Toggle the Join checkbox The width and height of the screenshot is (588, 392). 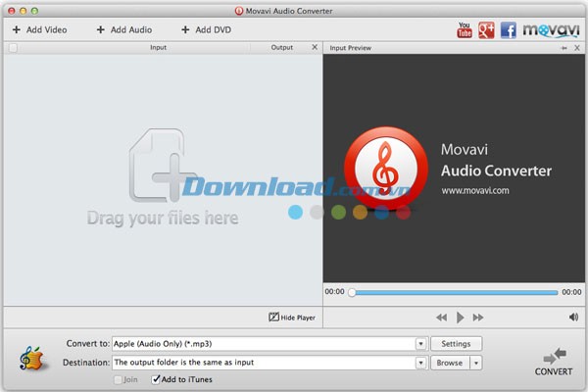(118, 379)
